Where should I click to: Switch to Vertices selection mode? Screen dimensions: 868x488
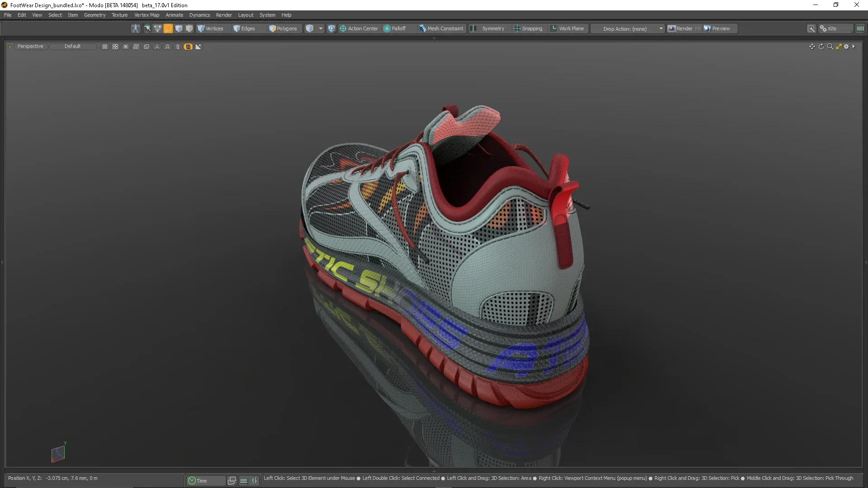(211, 28)
